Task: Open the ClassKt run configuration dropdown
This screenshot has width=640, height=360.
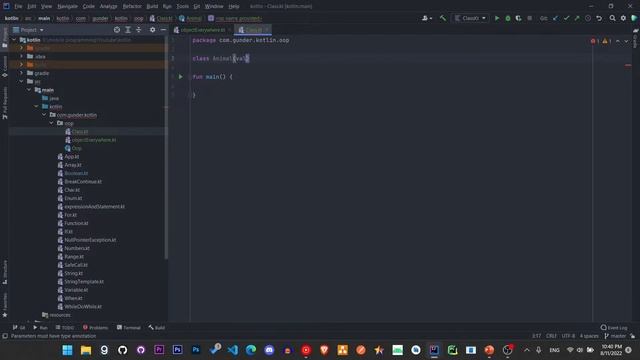Action: (x=470, y=18)
